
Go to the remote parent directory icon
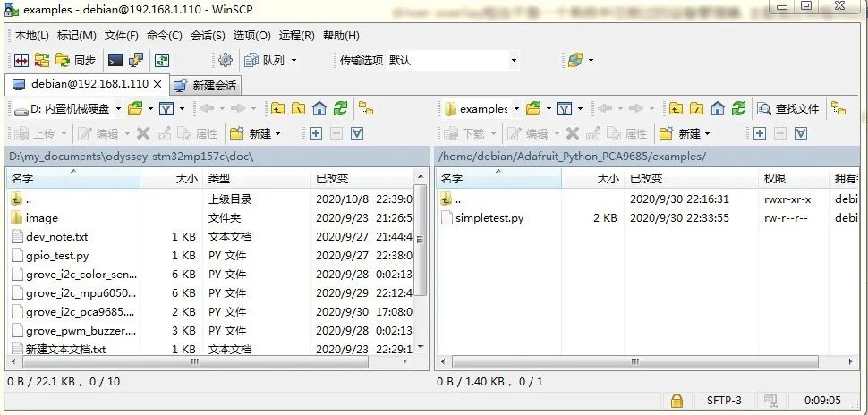pyautogui.click(x=676, y=109)
